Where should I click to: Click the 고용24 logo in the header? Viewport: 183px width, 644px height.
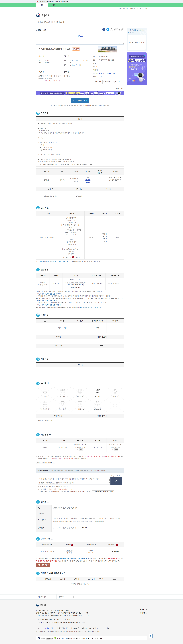(43, 16)
